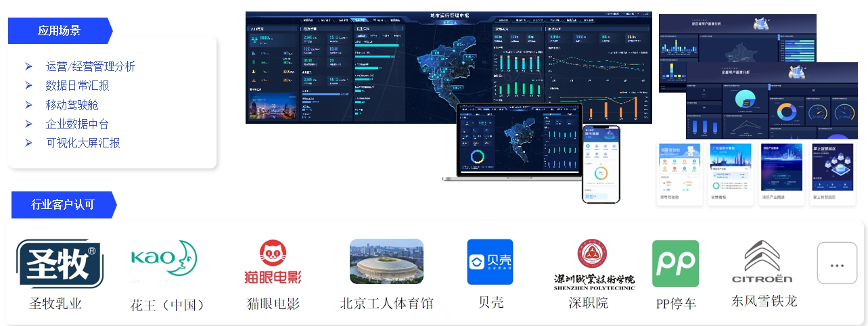Click the 可视化大屏汇报 list item

click(x=83, y=143)
